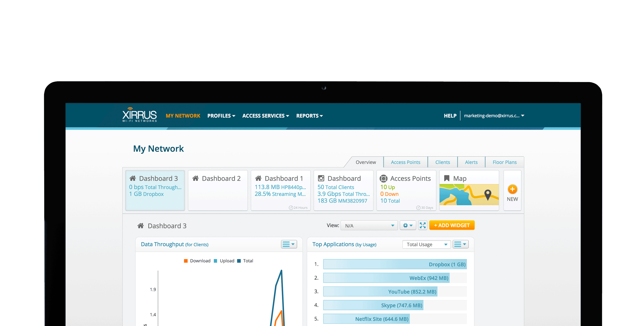The height and width of the screenshot is (326, 644).
Task: Switch to the Overview tab
Action: click(366, 162)
